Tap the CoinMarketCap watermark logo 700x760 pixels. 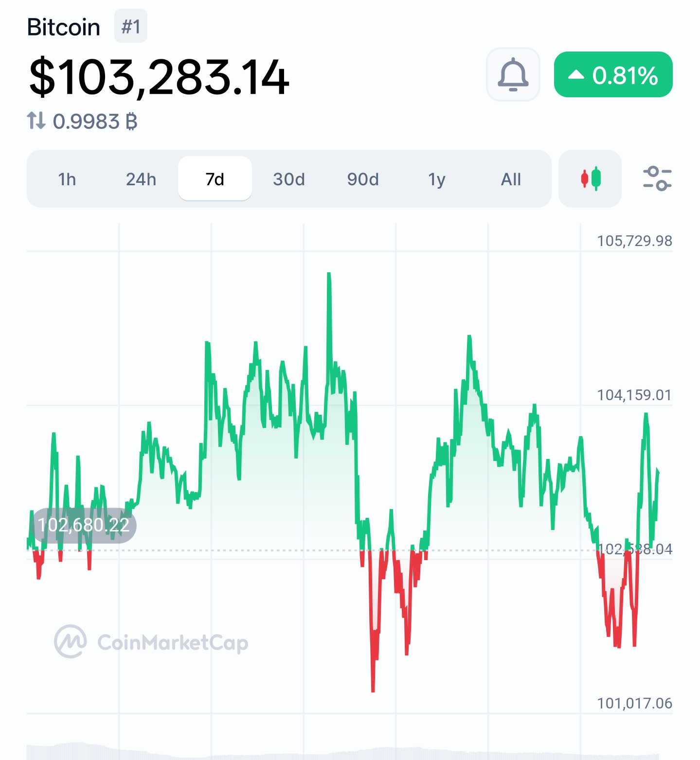(151, 642)
